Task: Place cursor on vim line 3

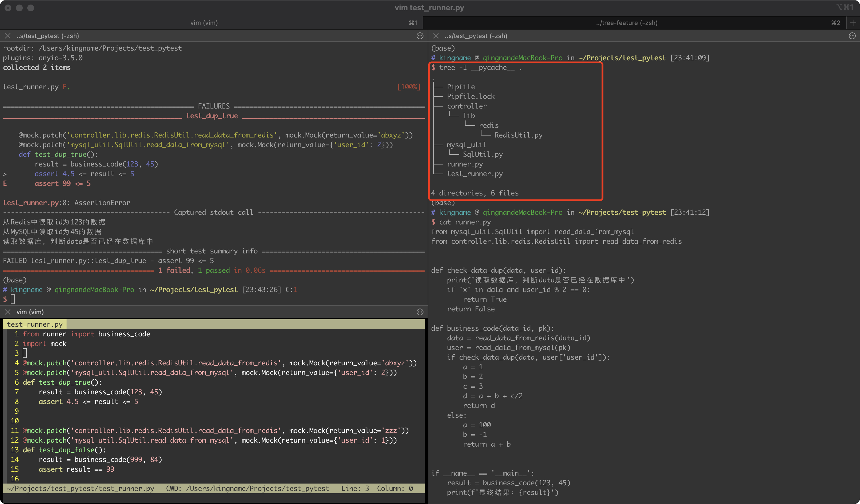Action: [24, 353]
